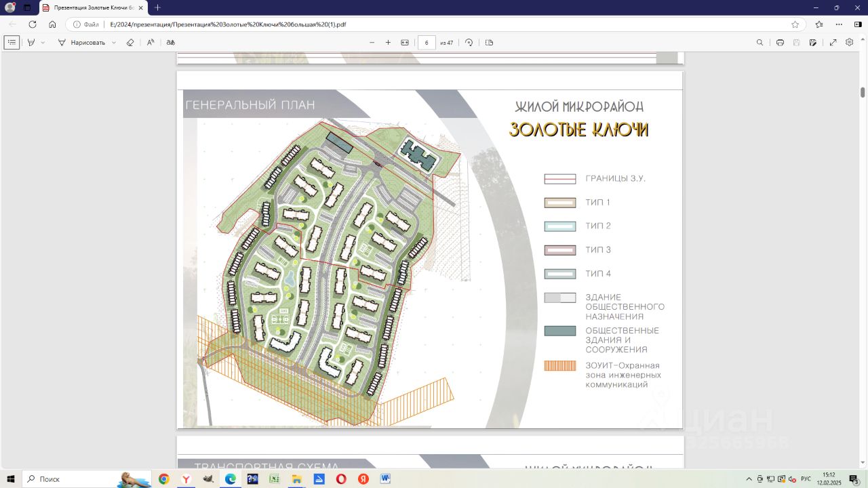This screenshot has width=868, height=488.
Task: Click the page number input field
Action: [427, 42]
